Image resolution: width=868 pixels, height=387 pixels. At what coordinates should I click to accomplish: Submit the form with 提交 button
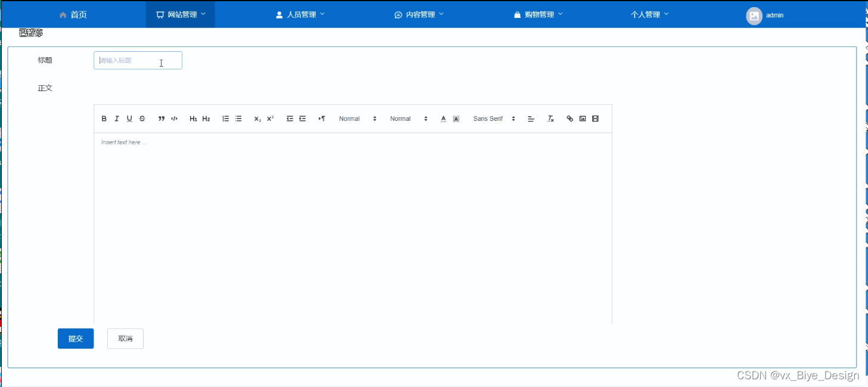(x=76, y=339)
